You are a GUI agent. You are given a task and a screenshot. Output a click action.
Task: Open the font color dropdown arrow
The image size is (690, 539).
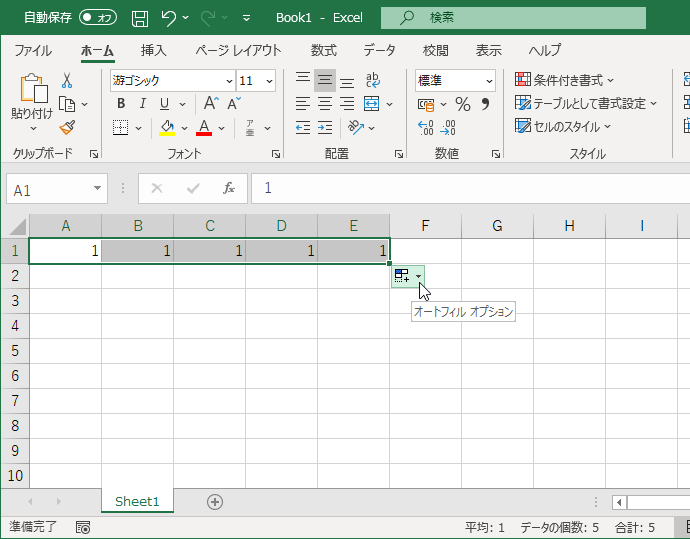pos(221,128)
